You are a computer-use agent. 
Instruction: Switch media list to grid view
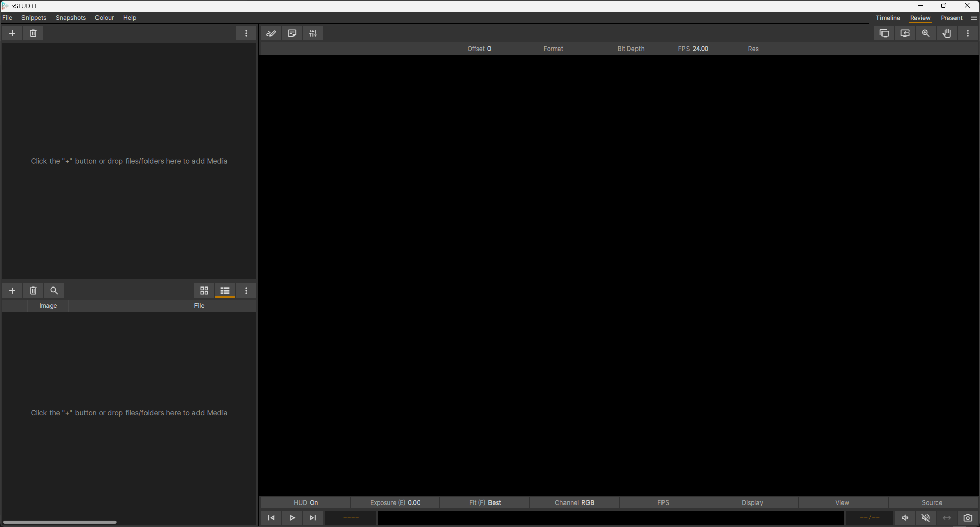pos(204,291)
